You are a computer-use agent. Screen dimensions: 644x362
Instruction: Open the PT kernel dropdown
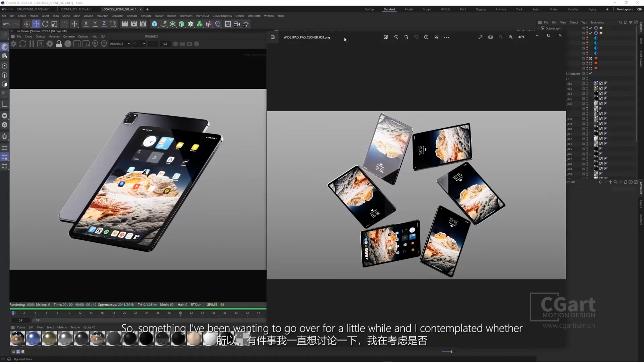(x=139, y=44)
